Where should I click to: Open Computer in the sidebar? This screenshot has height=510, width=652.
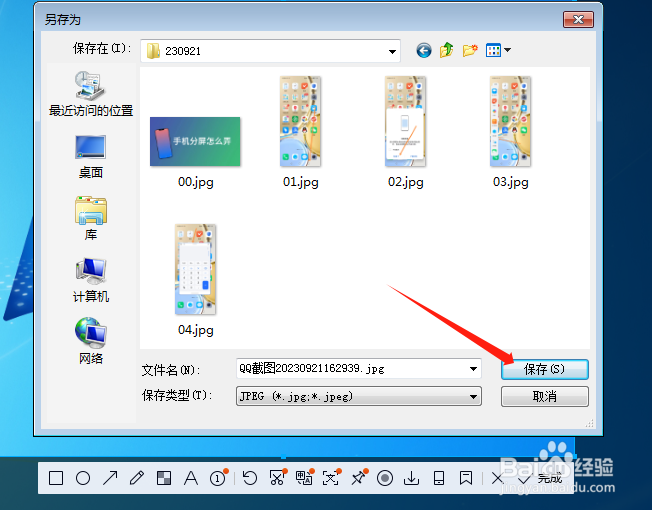[x=91, y=280]
